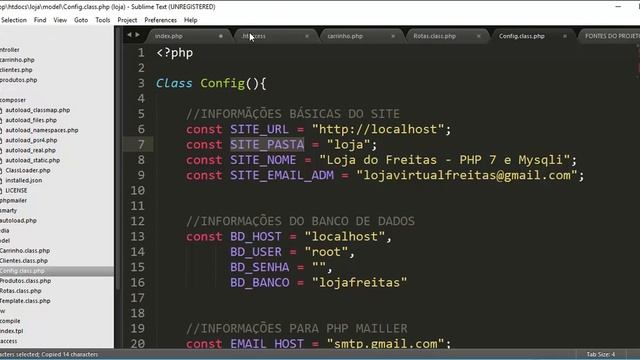Open the LICENSE file in sidebar
Image resolution: width=640 pixels, height=360 pixels.
click(16, 191)
